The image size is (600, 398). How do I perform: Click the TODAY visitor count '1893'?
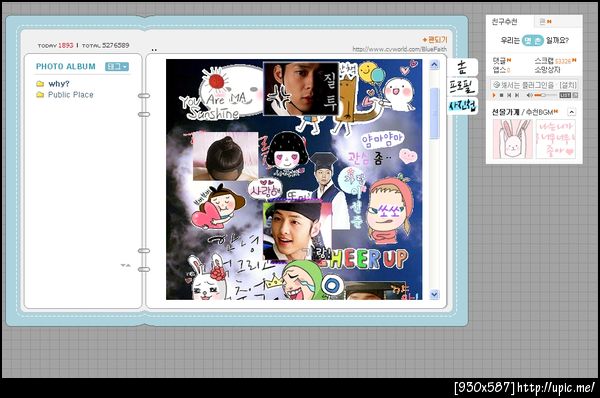(x=65, y=45)
